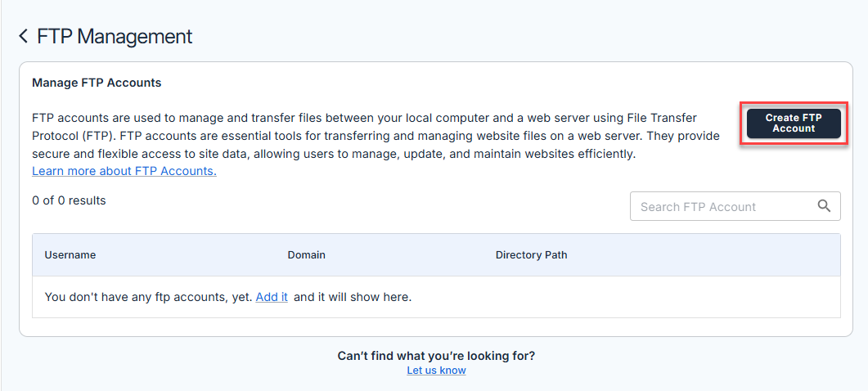Follow the Add it link
868x391 pixels.
click(272, 297)
